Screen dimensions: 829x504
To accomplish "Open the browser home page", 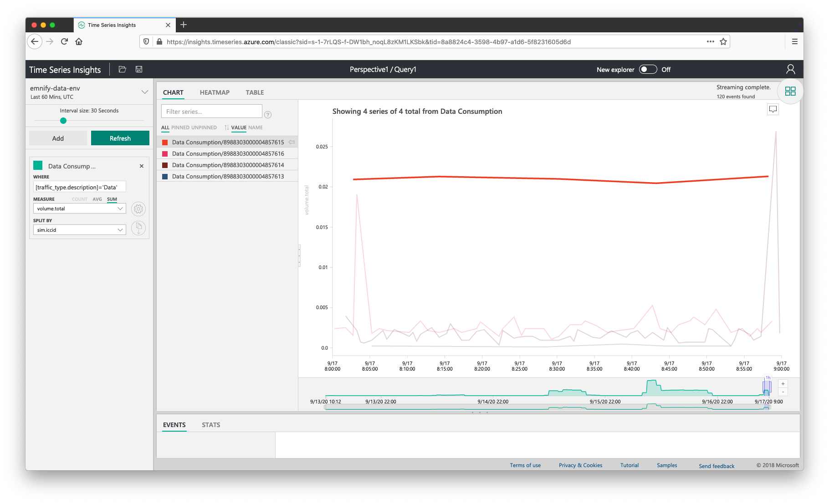I will coord(79,41).
